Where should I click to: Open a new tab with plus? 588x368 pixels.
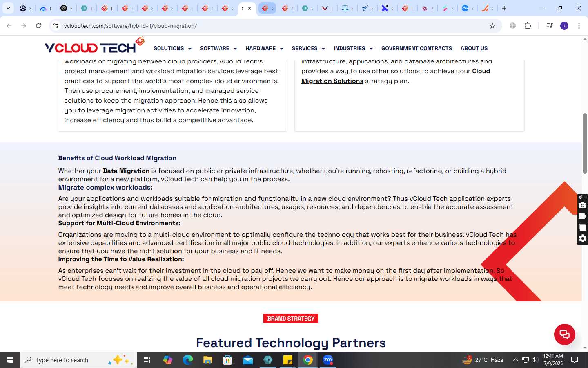pos(504,8)
